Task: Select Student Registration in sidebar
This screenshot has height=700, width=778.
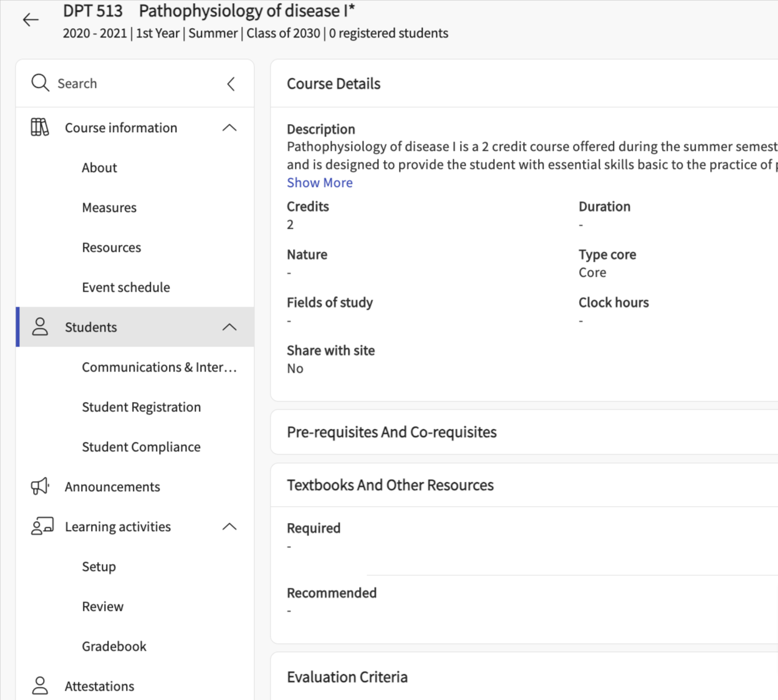Action: coord(141,407)
